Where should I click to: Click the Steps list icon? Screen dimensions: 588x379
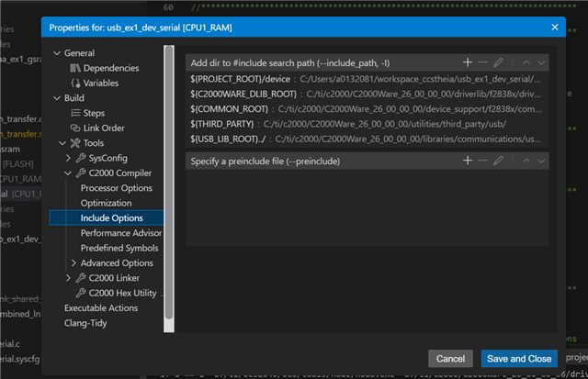click(x=75, y=113)
